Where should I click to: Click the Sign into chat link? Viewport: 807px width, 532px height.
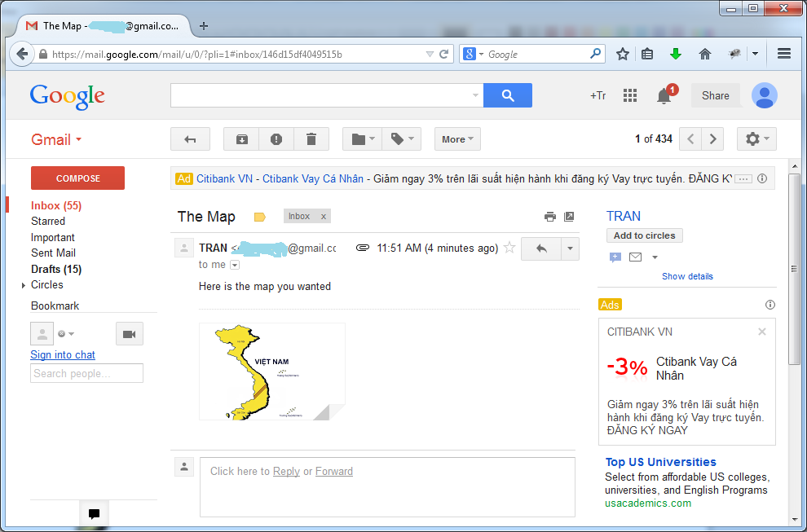coord(63,355)
